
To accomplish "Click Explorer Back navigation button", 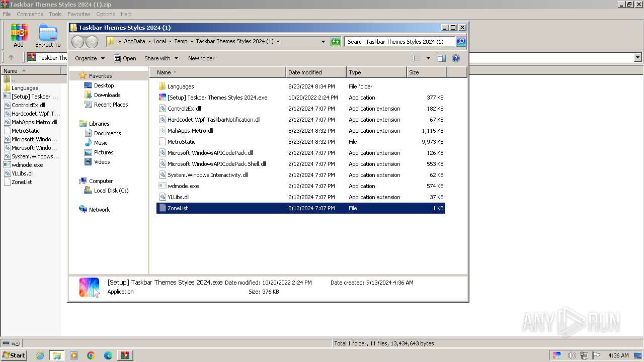I will pos(77,42).
